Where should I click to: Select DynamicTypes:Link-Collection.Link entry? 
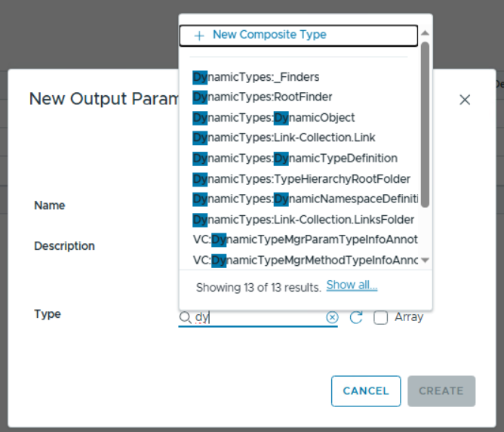click(284, 137)
